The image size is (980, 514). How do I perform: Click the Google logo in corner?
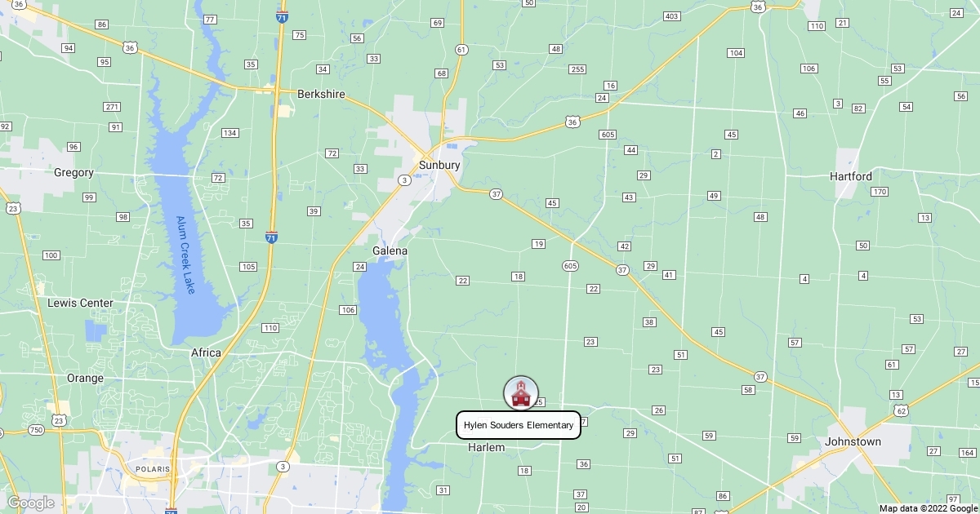(x=30, y=503)
